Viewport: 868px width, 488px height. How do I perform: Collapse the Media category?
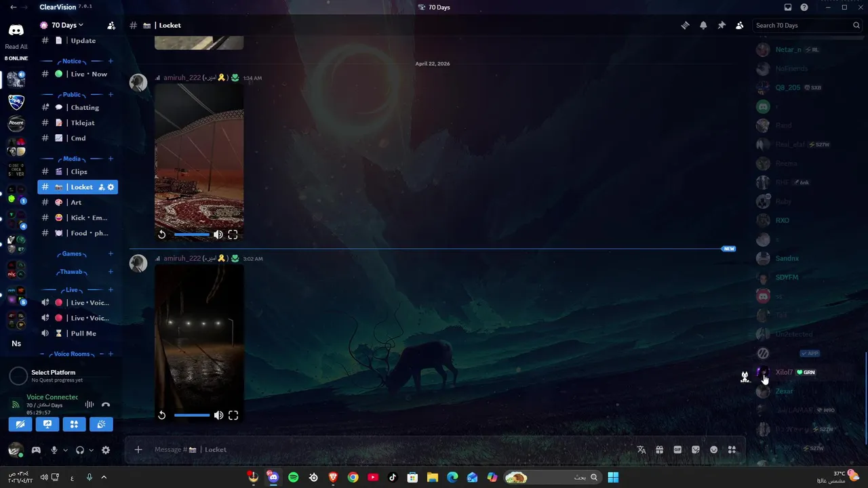[71, 159]
